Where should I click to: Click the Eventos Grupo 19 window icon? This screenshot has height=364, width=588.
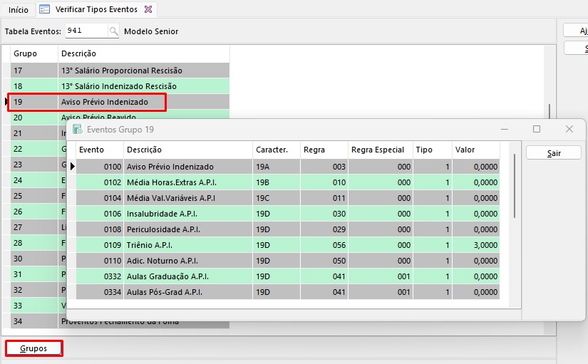point(77,130)
